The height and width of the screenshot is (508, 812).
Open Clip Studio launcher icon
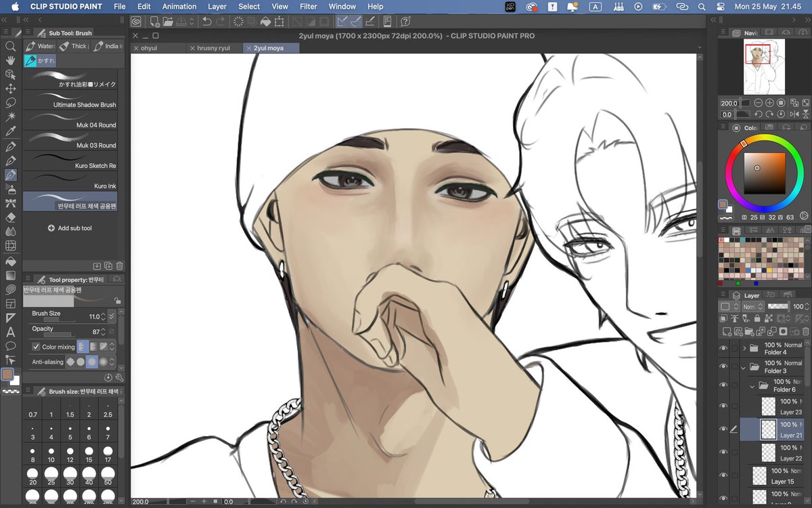click(136, 22)
